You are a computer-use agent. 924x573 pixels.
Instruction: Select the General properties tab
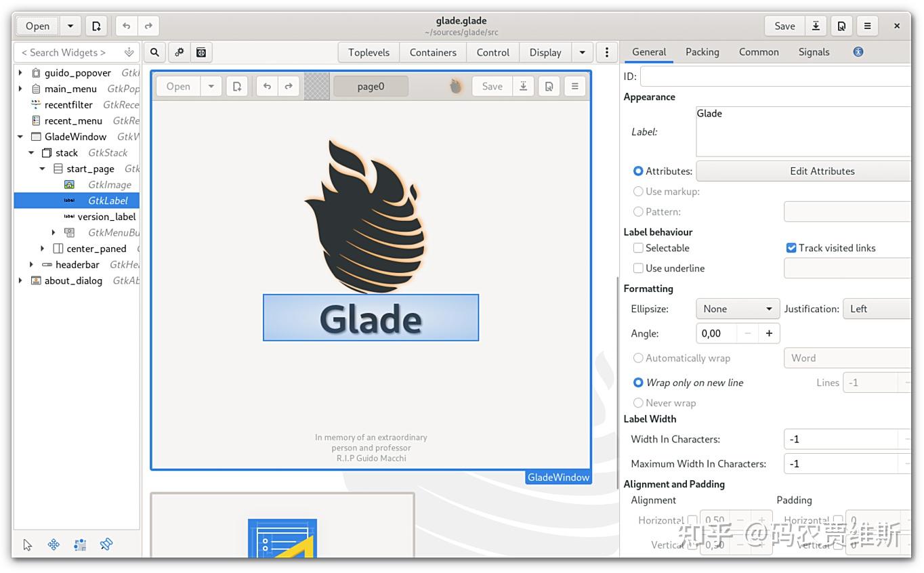pos(649,51)
